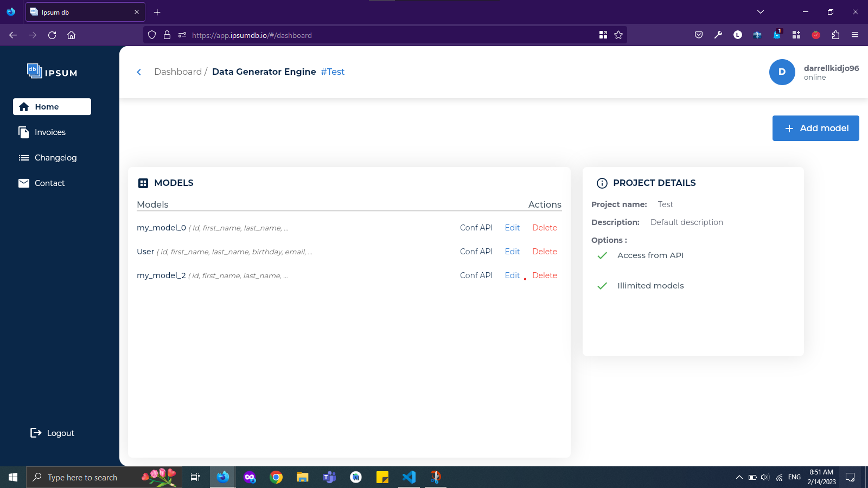
Task: Click the browser back arrow
Action: pos(13,35)
